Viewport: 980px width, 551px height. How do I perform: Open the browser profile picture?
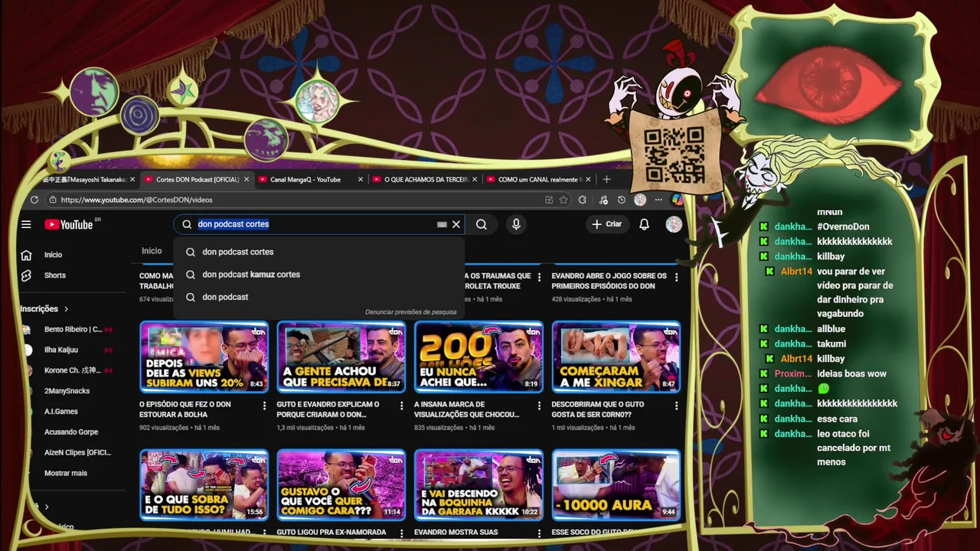click(640, 200)
